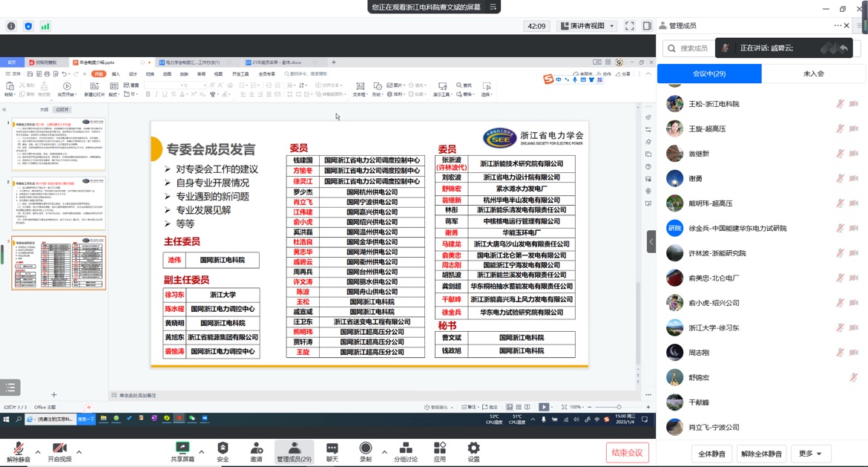Select the 插入 ribbon tab in WPS
Image resolution: width=868 pixels, height=467 pixels.
pos(116,74)
